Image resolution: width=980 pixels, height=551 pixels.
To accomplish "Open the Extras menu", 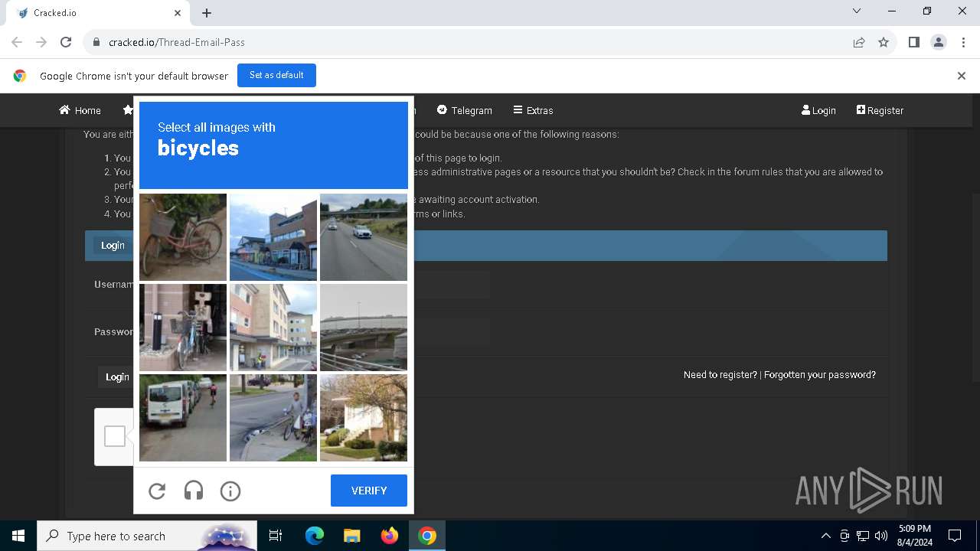I will point(533,110).
